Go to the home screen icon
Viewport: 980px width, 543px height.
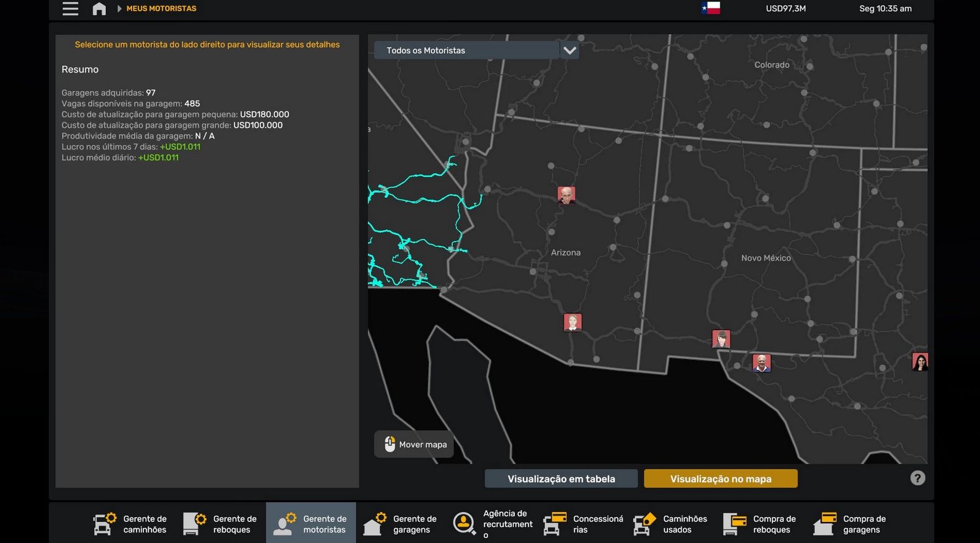[x=99, y=9]
